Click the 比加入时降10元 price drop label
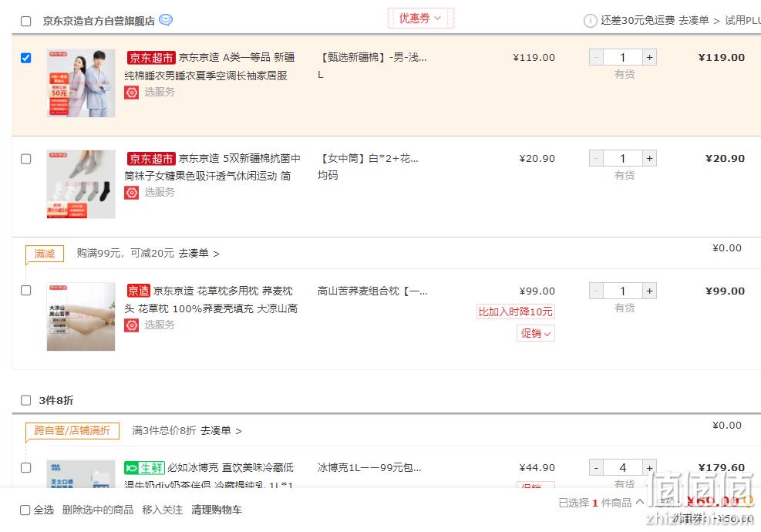The width and height of the screenshot is (761, 532). pos(515,311)
